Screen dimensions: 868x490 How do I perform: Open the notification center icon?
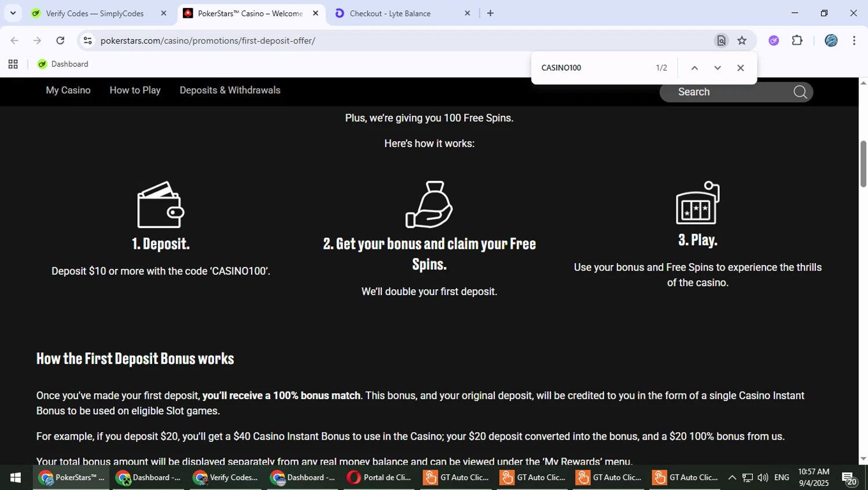(x=849, y=478)
